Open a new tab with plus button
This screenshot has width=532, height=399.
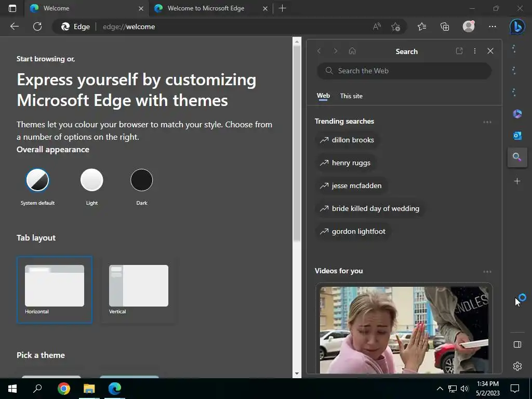click(282, 8)
